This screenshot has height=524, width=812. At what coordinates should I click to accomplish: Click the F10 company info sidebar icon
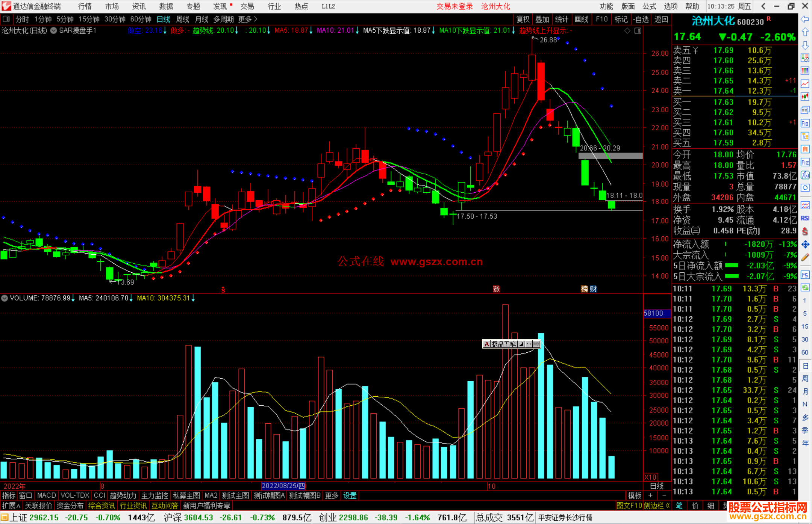pyautogui.click(x=805, y=124)
